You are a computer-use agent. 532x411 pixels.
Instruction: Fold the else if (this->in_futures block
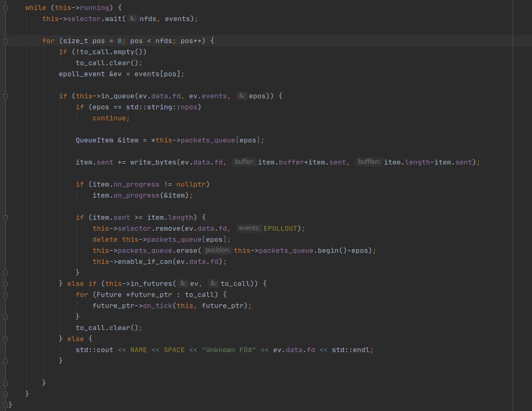[5, 284]
